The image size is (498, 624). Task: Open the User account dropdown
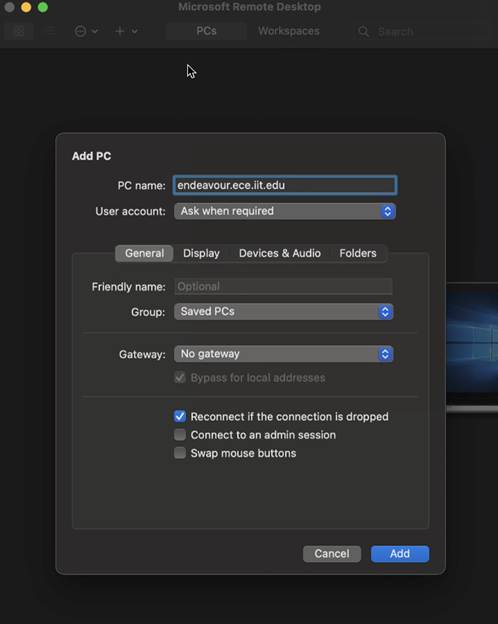click(285, 211)
